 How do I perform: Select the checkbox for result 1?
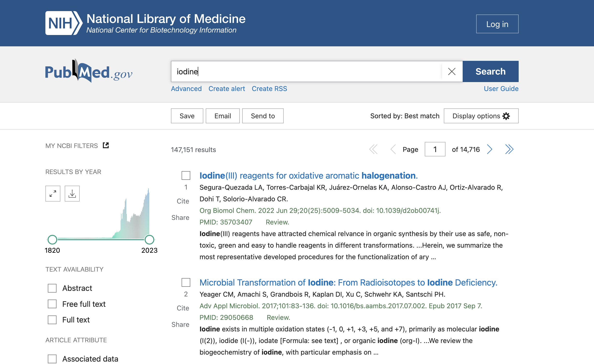[x=186, y=175]
